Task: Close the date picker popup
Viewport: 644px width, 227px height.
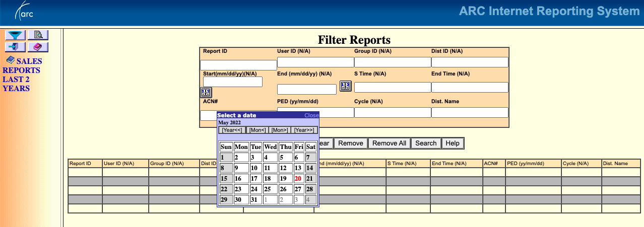Action: pos(311,115)
